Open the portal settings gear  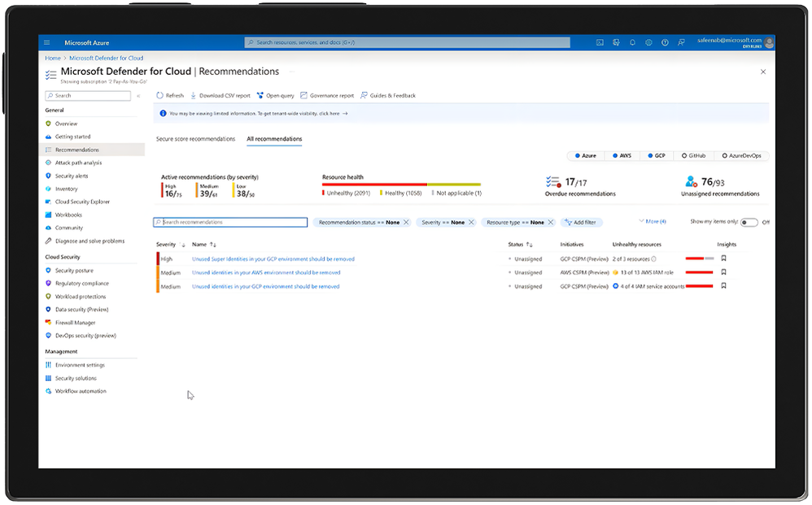click(648, 42)
